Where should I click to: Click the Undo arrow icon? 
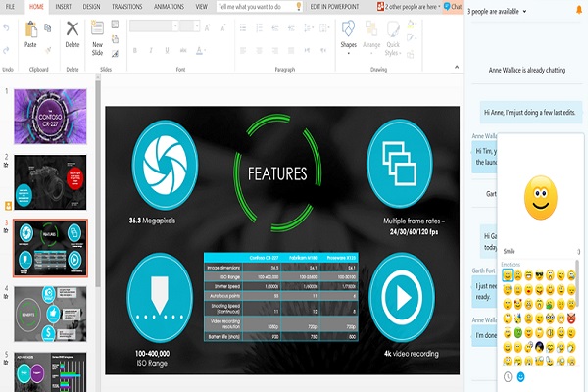coord(6,27)
